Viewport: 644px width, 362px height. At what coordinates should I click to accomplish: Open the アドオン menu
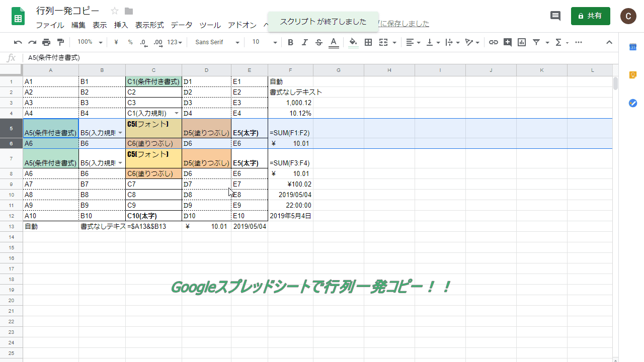(242, 25)
